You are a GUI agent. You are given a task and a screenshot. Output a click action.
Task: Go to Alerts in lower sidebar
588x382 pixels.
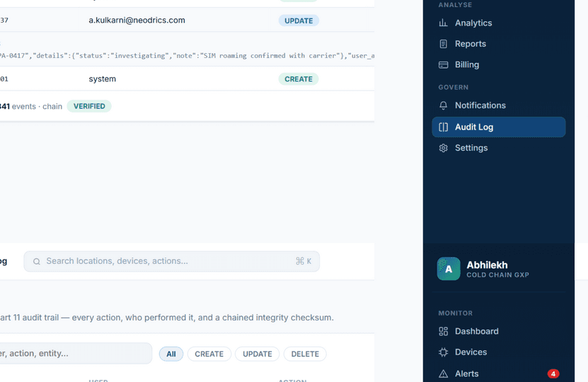(x=498, y=374)
